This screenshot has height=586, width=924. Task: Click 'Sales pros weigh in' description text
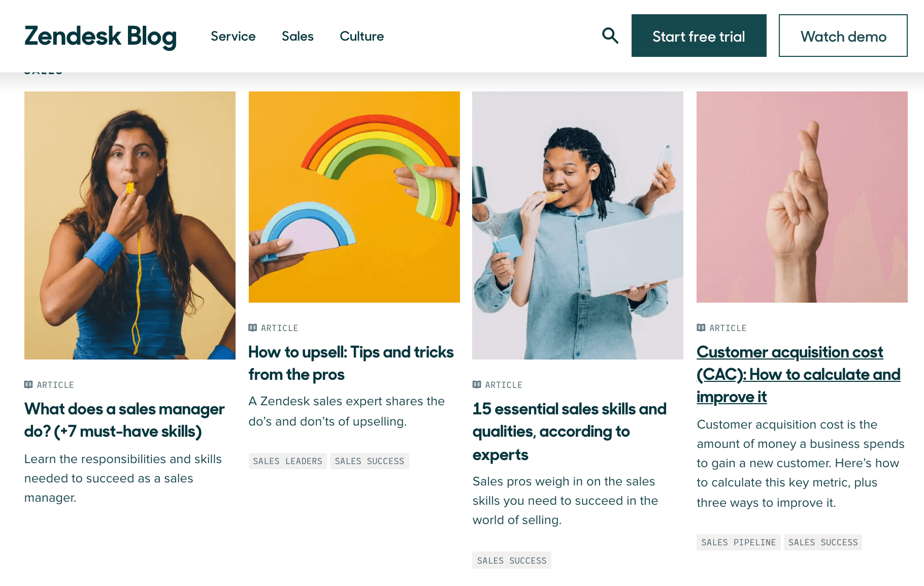coord(565,501)
